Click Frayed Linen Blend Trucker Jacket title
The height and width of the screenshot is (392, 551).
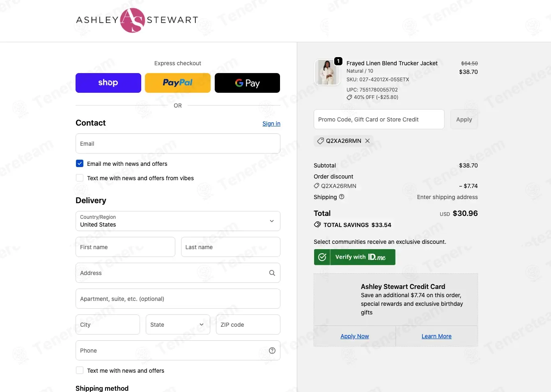[392, 63]
